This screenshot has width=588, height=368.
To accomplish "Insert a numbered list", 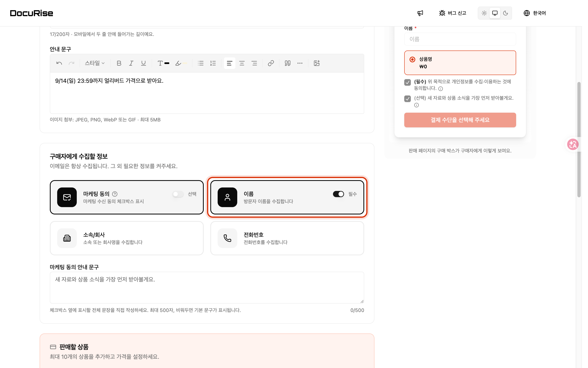I will (x=213, y=63).
